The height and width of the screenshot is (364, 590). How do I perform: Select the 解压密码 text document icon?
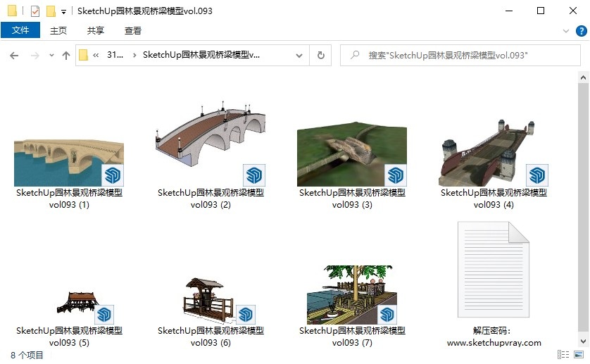[494, 269]
